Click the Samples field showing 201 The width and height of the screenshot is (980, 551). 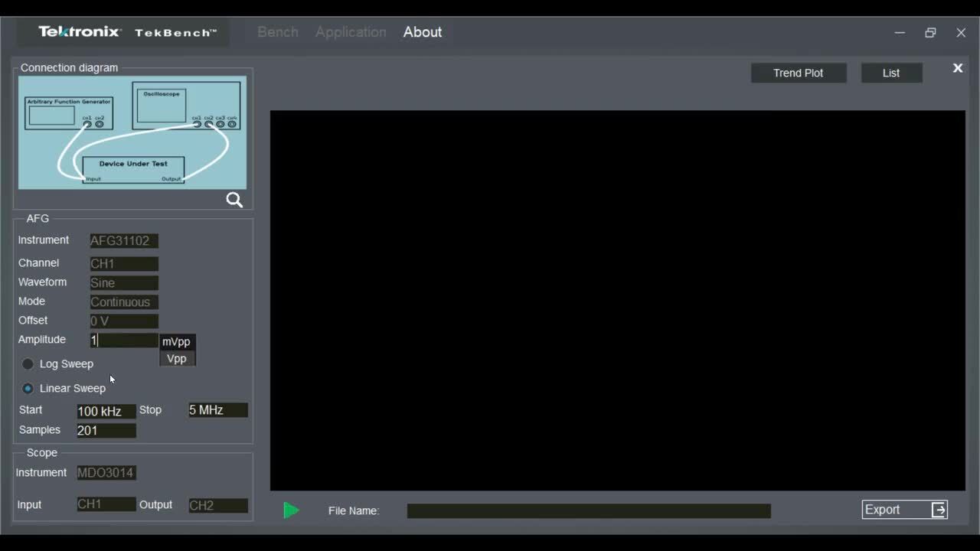click(x=106, y=430)
